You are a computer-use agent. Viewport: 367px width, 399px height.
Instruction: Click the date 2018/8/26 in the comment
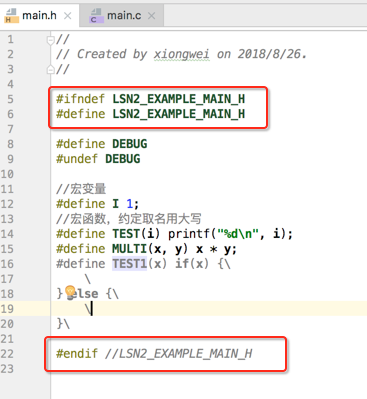[x=269, y=54]
